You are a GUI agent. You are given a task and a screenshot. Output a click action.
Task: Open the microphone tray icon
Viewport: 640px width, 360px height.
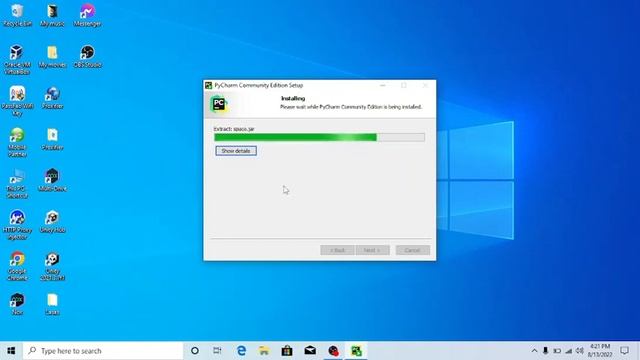coord(545,351)
